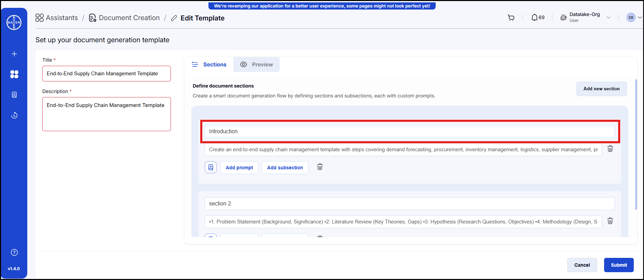Delete the Introduction section using trash icon
The height and width of the screenshot is (280, 644).
(320, 167)
